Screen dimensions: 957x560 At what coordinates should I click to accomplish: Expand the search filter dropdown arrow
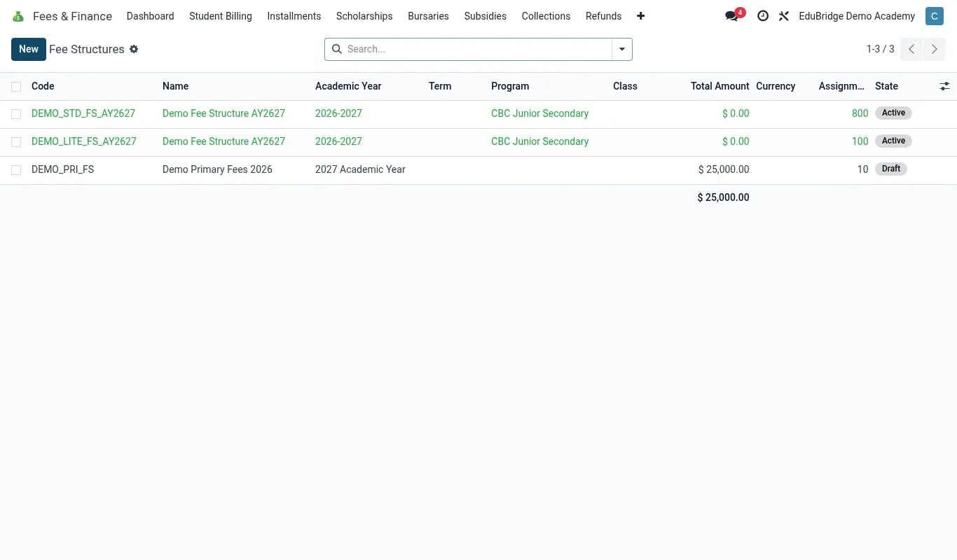(x=622, y=49)
